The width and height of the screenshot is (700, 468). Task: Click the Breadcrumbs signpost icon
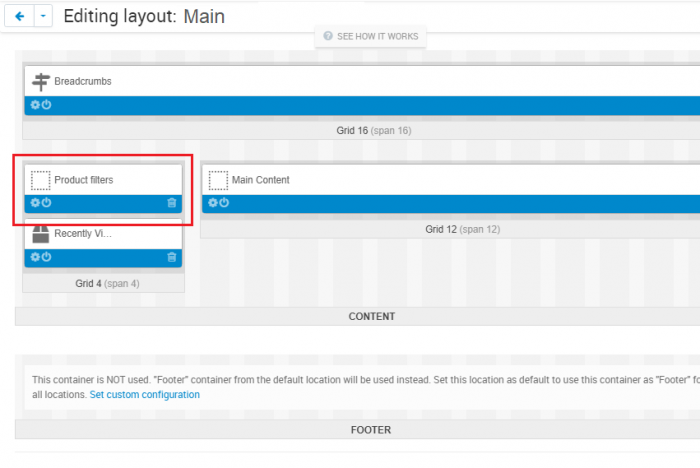point(41,82)
